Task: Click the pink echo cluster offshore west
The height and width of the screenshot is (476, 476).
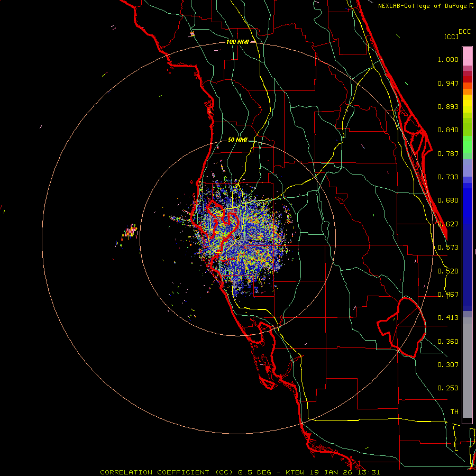Action: click(x=131, y=232)
